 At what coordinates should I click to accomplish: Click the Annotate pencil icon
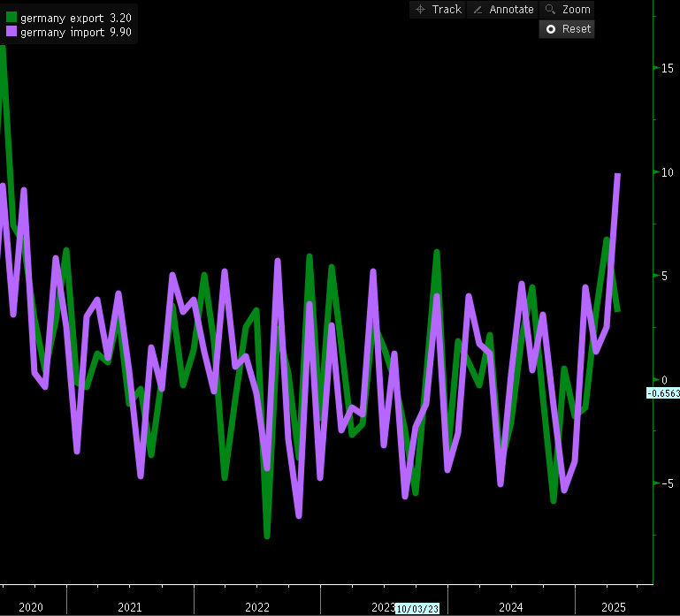[478, 10]
